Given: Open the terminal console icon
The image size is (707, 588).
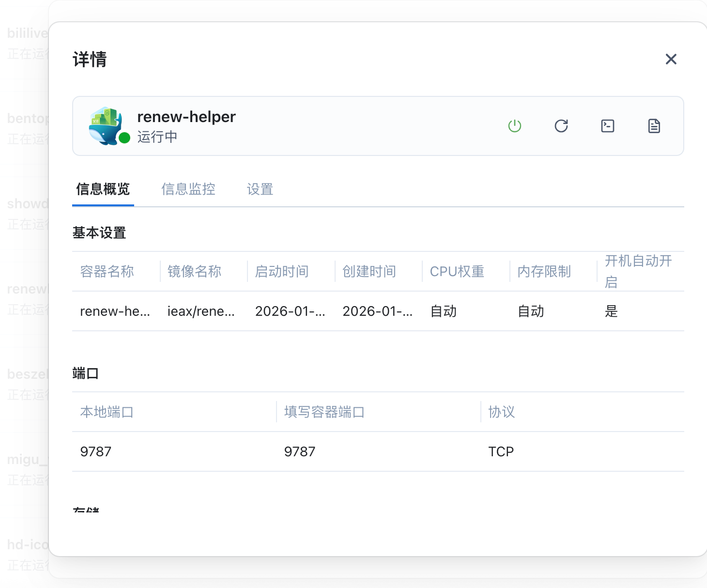Looking at the screenshot, I should click(x=607, y=126).
